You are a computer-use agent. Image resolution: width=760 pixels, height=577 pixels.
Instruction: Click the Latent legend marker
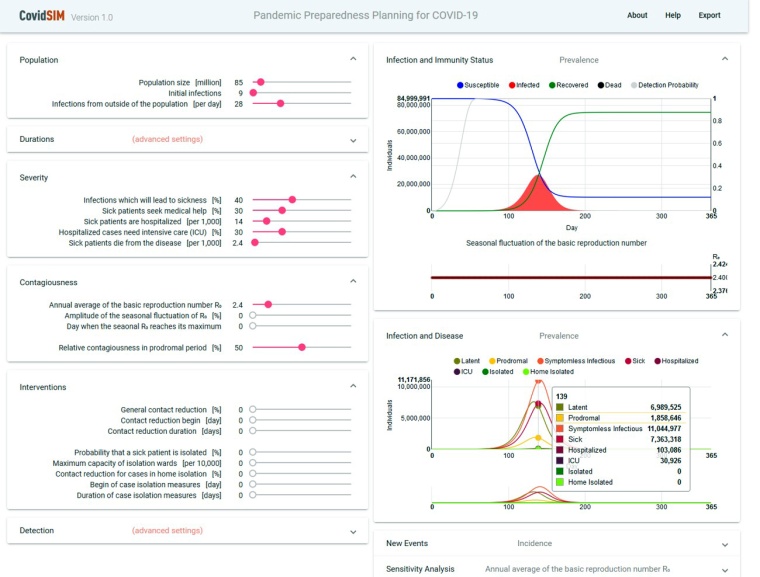[x=457, y=360]
